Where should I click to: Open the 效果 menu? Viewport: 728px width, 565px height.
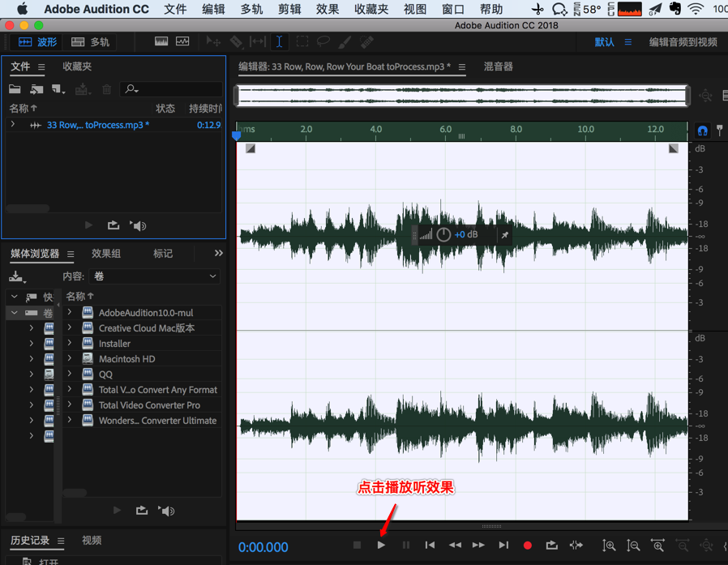tap(328, 9)
